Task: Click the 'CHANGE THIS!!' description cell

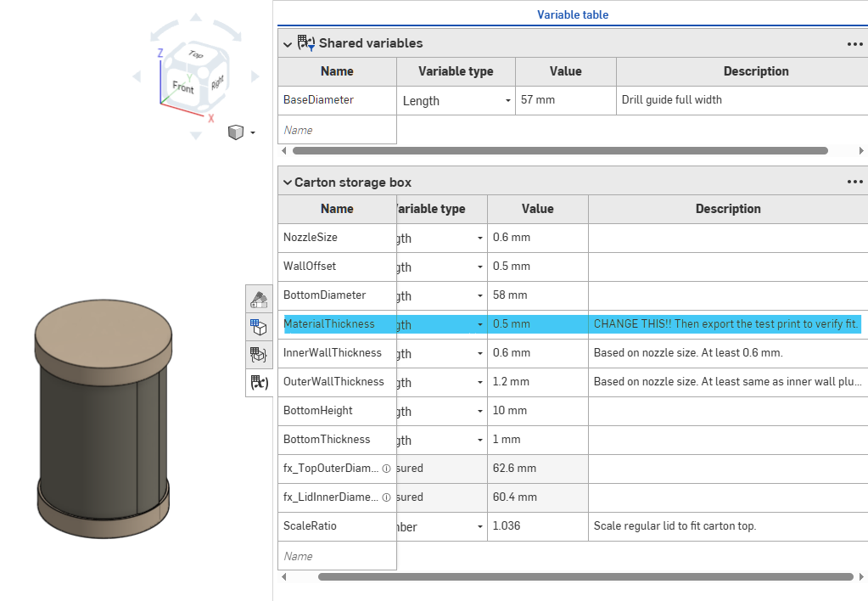Action: click(x=727, y=324)
